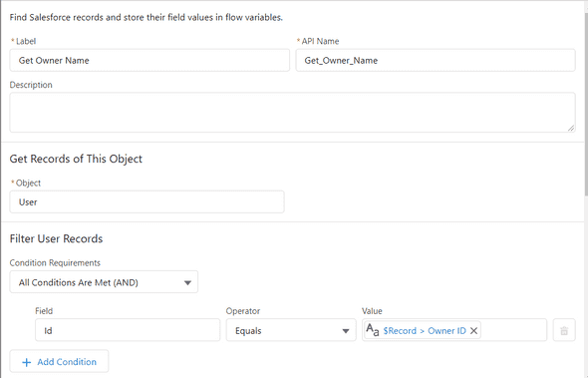The image size is (588, 378).
Task: Click the Condition Requirements label text
Action: 55,262
